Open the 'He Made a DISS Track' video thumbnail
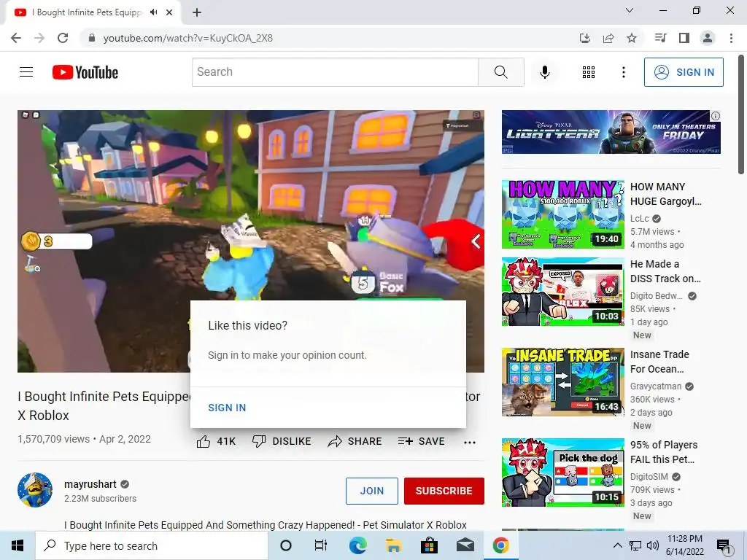 coord(562,292)
